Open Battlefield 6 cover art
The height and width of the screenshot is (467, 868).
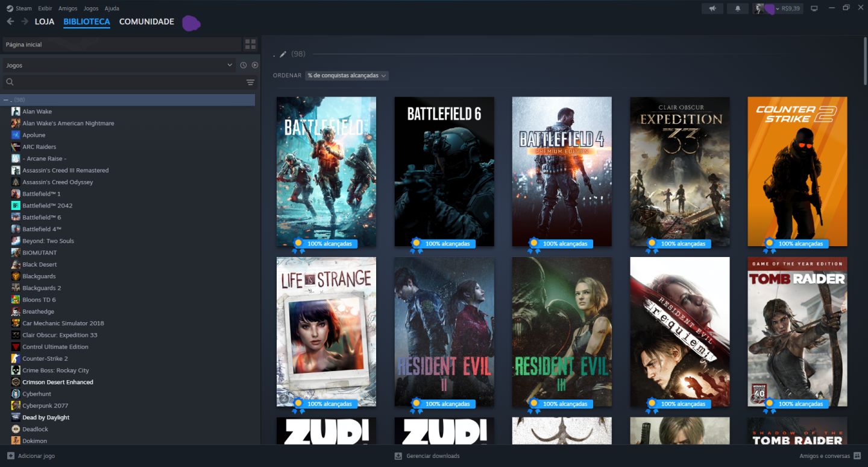pyautogui.click(x=444, y=171)
